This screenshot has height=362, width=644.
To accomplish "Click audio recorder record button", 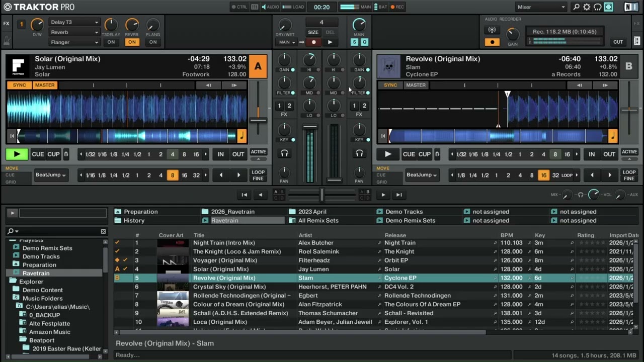I will (492, 42).
